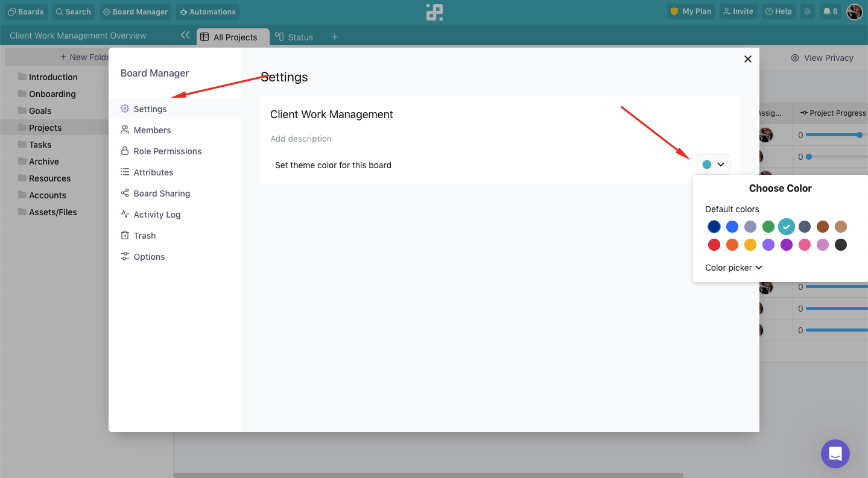Image resolution: width=868 pixels, height=478 pixels.
Task: Open Members in Board Manager menu
Action: 175,130
